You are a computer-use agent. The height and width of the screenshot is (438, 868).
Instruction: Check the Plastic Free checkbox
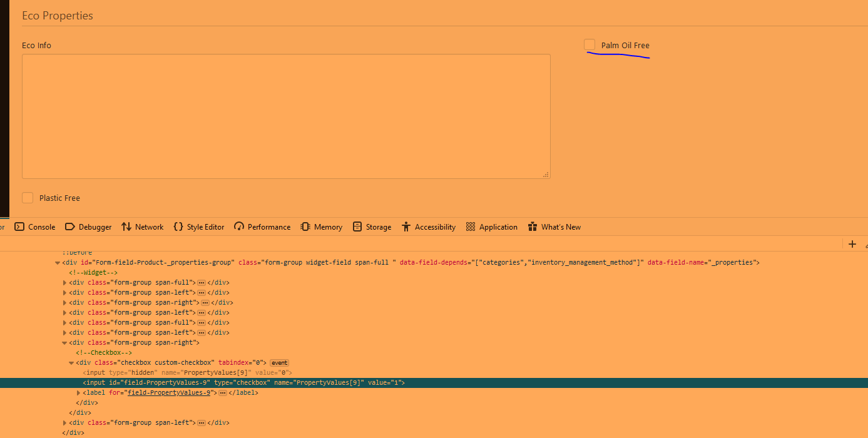[28, 197]
